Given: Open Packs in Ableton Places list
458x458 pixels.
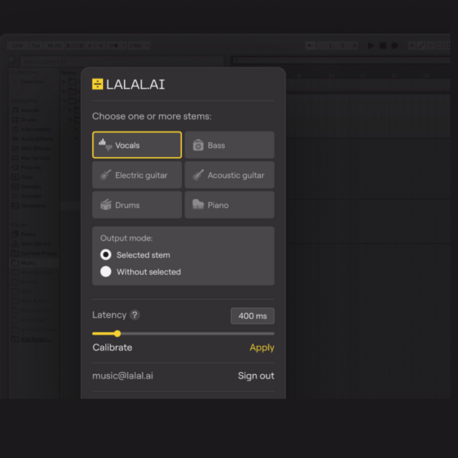Looking at the screenshot, I should coord(24,234).
